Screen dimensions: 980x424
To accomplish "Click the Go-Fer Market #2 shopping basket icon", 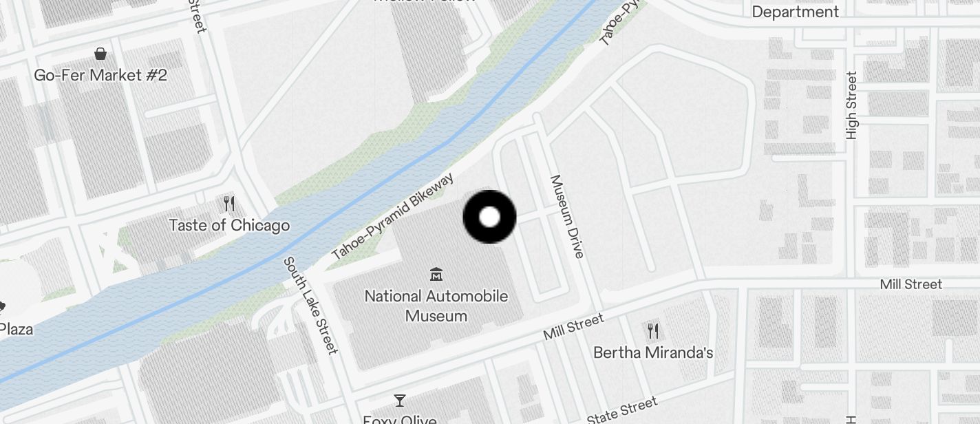I will click(x=100, y=53).
